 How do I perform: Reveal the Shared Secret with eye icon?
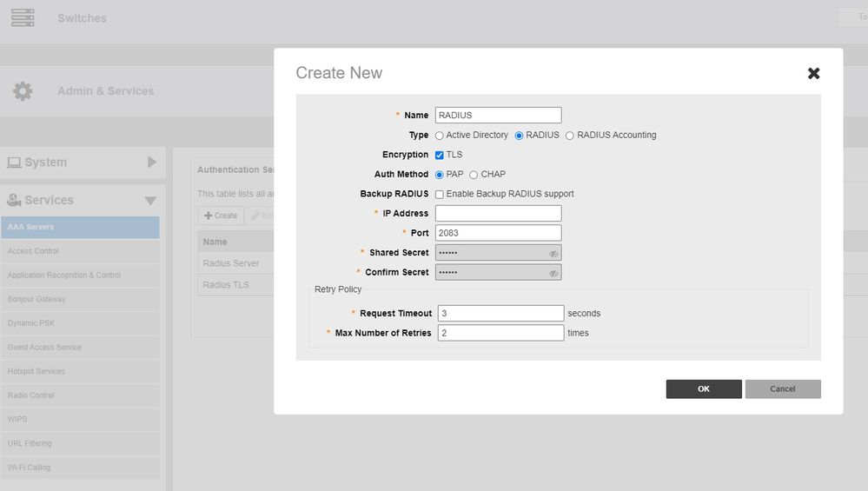pyautogui.click(x=553, y=253)
